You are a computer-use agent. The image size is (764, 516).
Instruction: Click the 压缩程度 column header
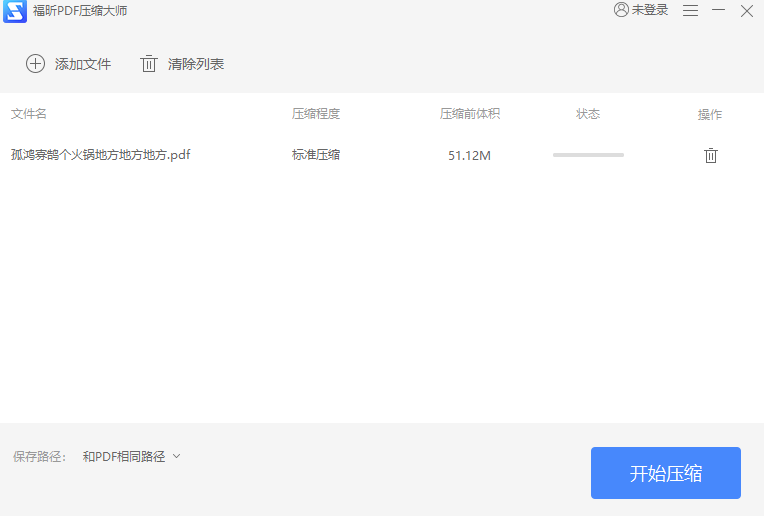pos(316,114)
